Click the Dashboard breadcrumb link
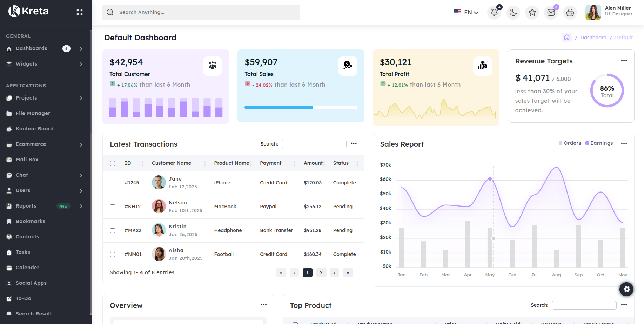Screen dimensions: 644x324 [x=593, y=38]
